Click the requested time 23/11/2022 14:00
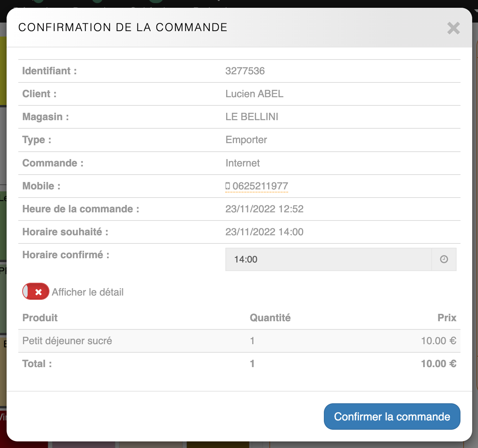Image resolution: width=478 pixels, height=448 pixels. (264, 232)
